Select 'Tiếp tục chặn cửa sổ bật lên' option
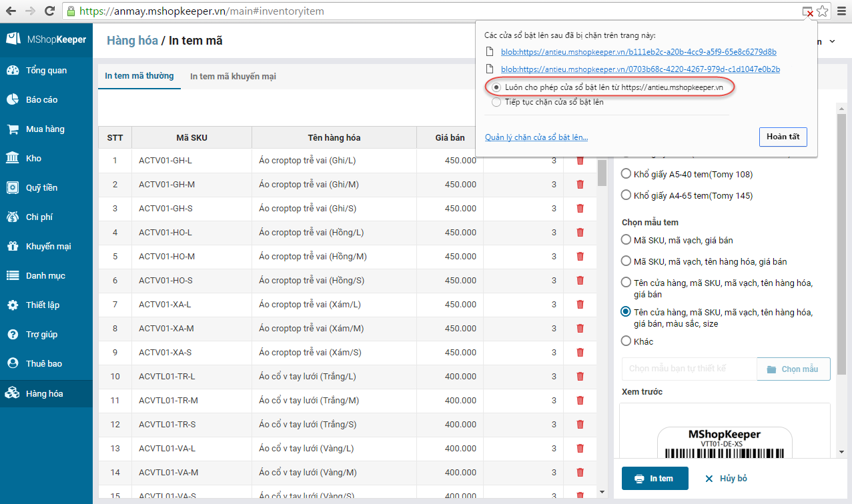The width and height of the screenshot is (852, 504). point(496,103)
